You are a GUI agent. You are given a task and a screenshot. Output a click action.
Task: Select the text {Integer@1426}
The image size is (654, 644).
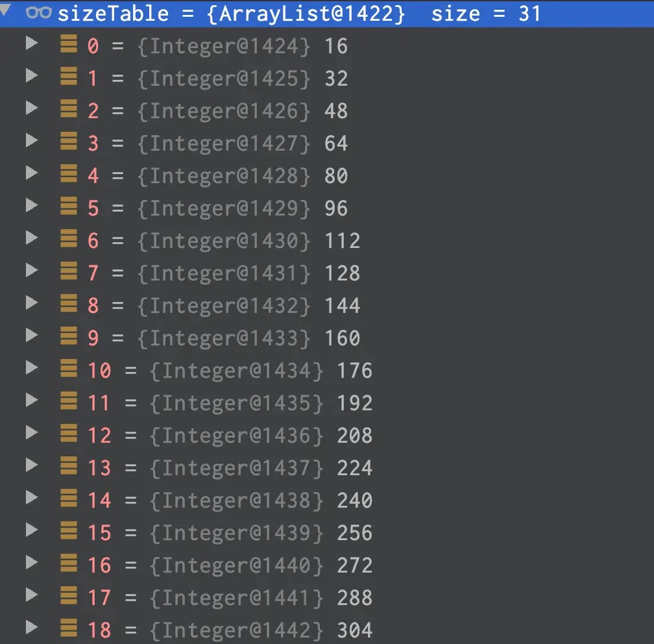click(x=224, y=111)
